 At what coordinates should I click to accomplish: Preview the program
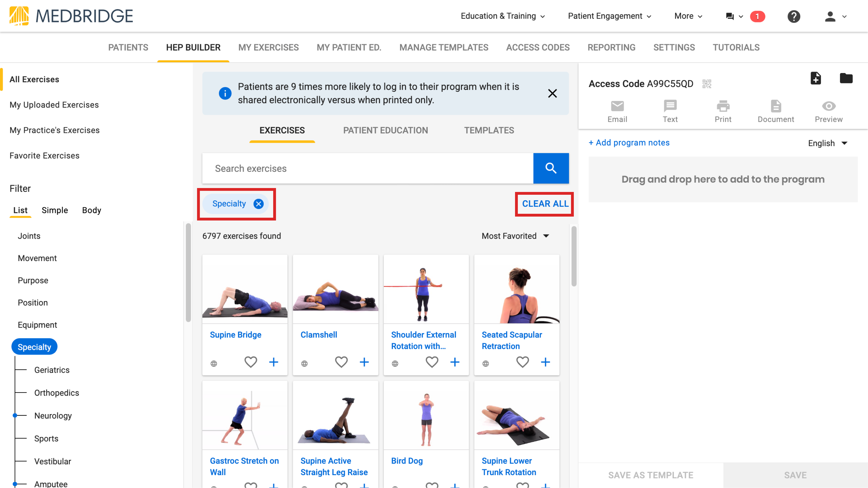point(829,111)
